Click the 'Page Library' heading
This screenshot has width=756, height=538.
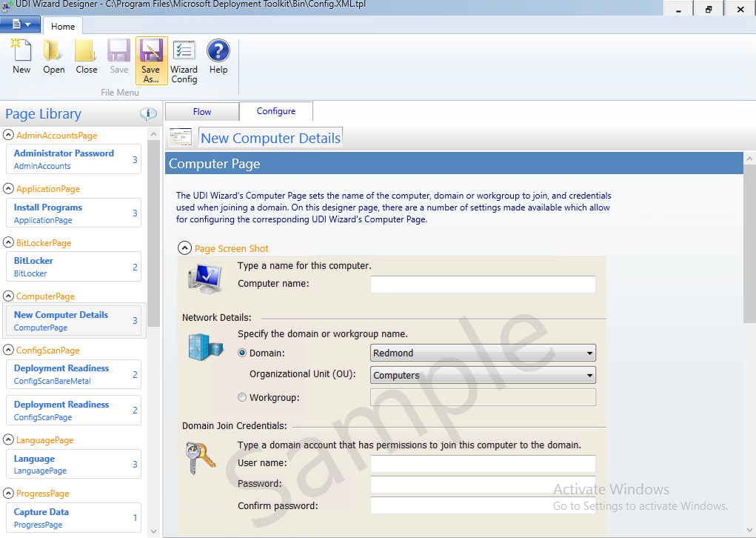44,114
